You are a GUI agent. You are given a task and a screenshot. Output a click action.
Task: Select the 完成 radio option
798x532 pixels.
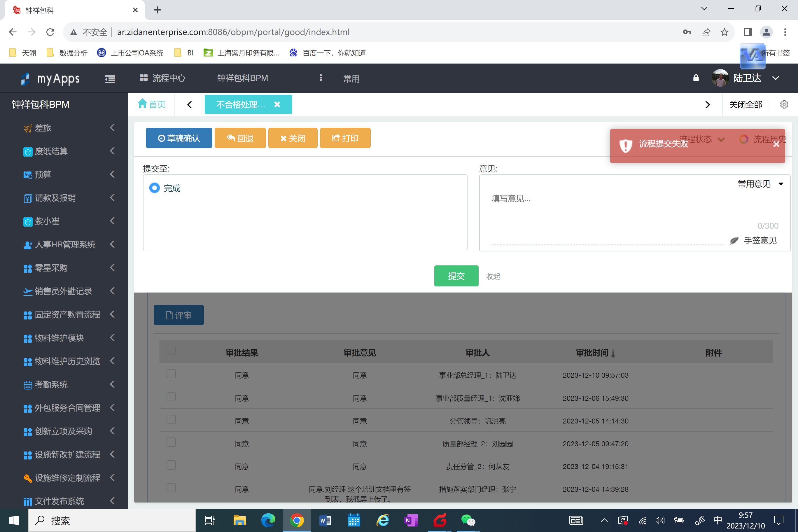coord(154,188)
